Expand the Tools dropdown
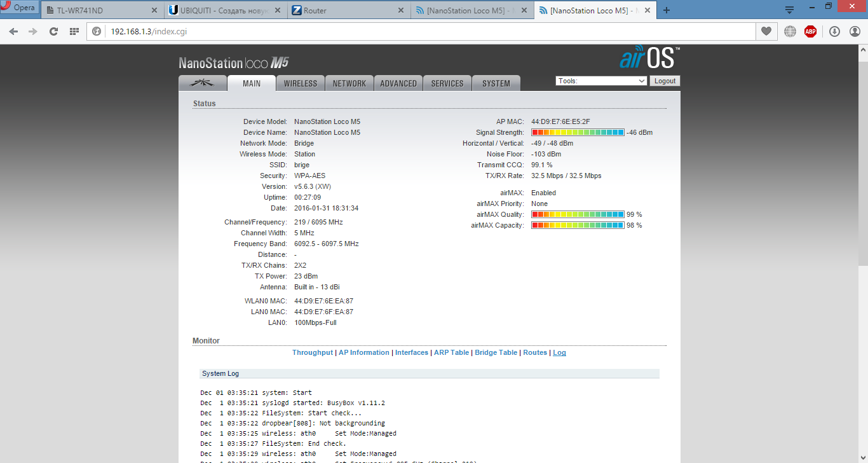Image resolution: width=868 pixels, height=463 pixels. click(601, 81)
